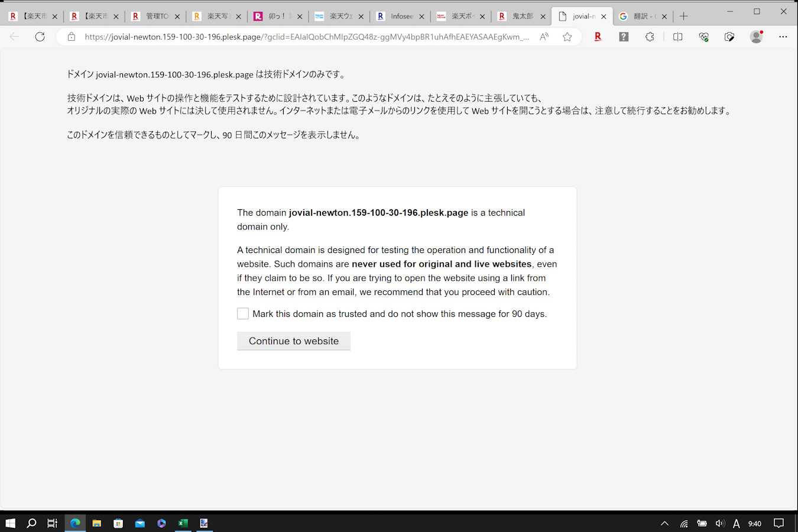Click the question mark extension icon
The height and width of the screenshot is (532, 798).
tap(624, 37)
